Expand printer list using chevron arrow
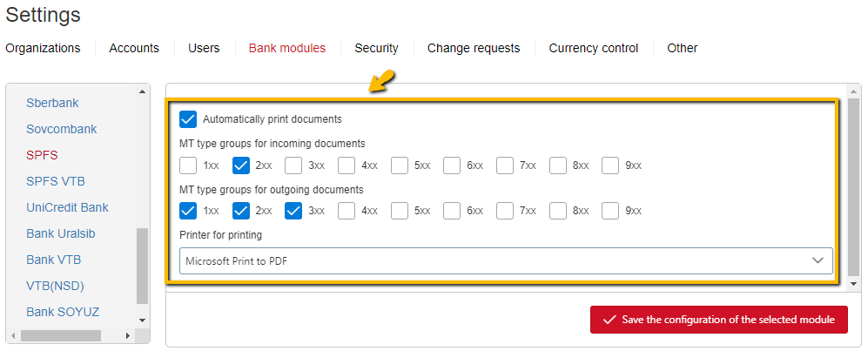The height and width of the screenshot is (351, 868). tap(818, 260)
